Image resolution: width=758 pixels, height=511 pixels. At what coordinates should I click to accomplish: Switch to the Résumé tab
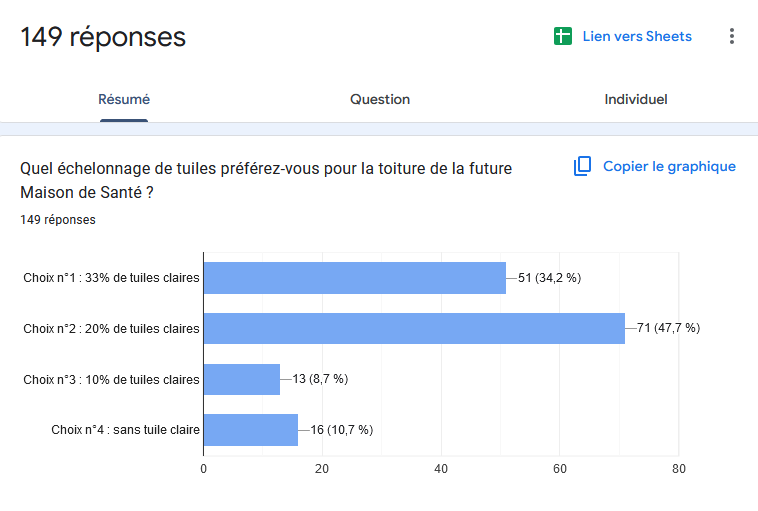124,99
